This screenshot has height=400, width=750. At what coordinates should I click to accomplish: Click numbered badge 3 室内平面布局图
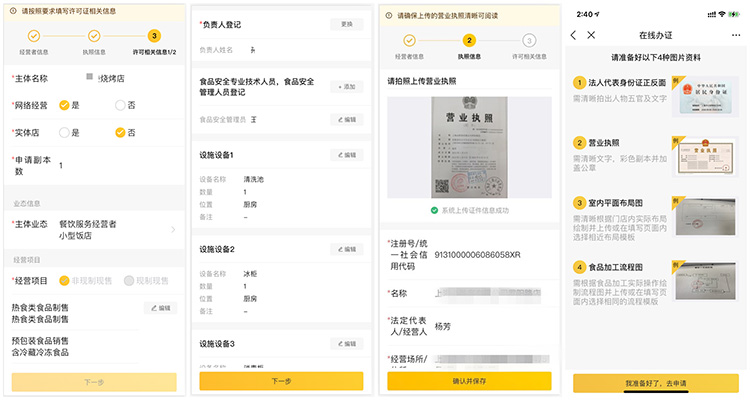coord(579,203)
